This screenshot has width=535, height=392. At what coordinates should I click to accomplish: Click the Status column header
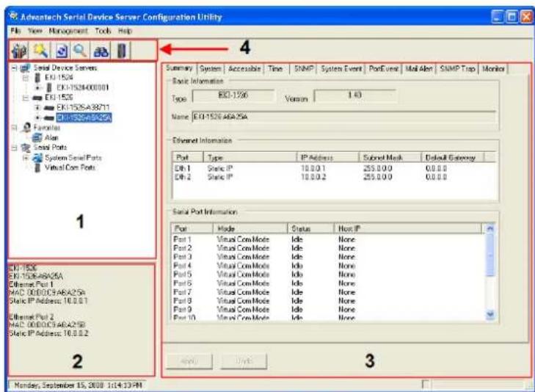click(311, 228)
